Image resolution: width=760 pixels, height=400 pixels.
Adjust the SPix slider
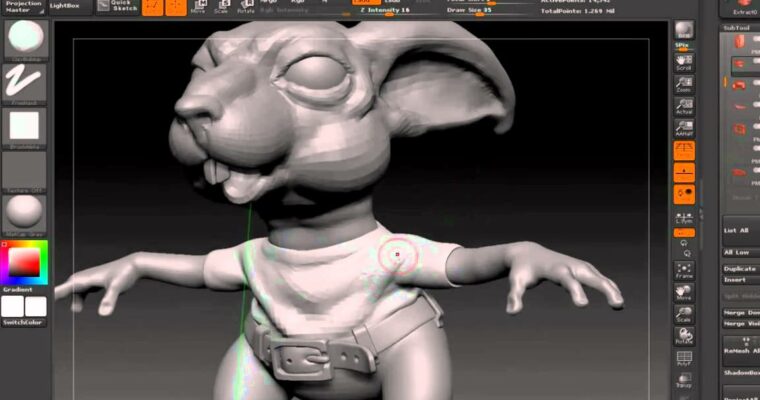coord(683,47)
